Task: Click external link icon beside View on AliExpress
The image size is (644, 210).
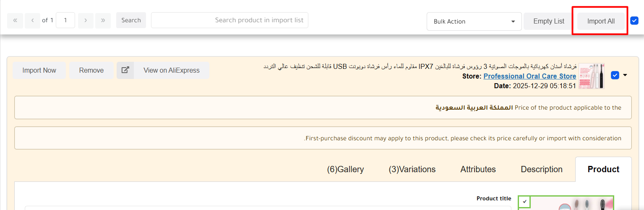Action: [x=125, y=70]
